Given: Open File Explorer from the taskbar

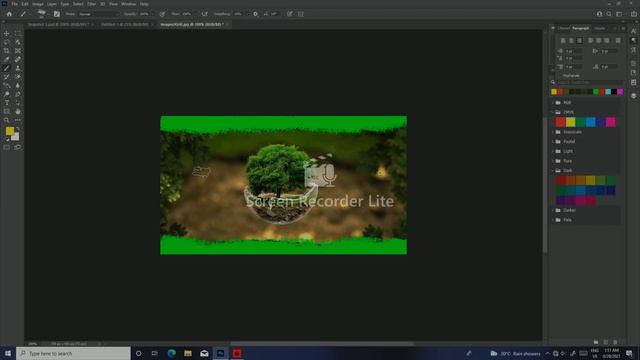Looking at the screenshot, I should click(x=188, y=353).
